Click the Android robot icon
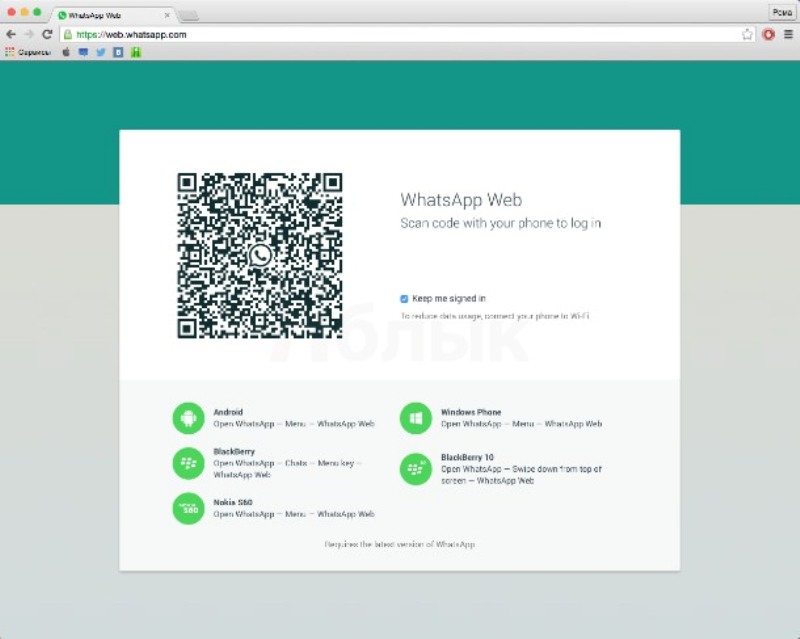Viewport: 800px width, 639px height. pos(188,418)
